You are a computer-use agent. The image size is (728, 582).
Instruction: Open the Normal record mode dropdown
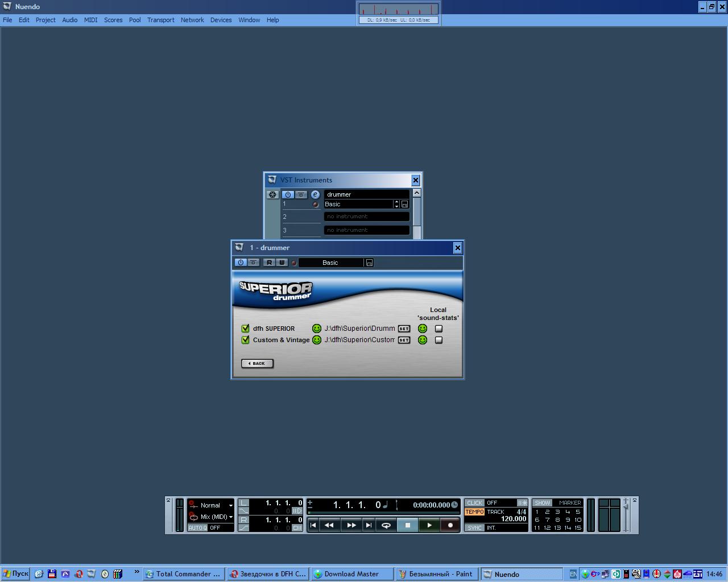(211, 505)
